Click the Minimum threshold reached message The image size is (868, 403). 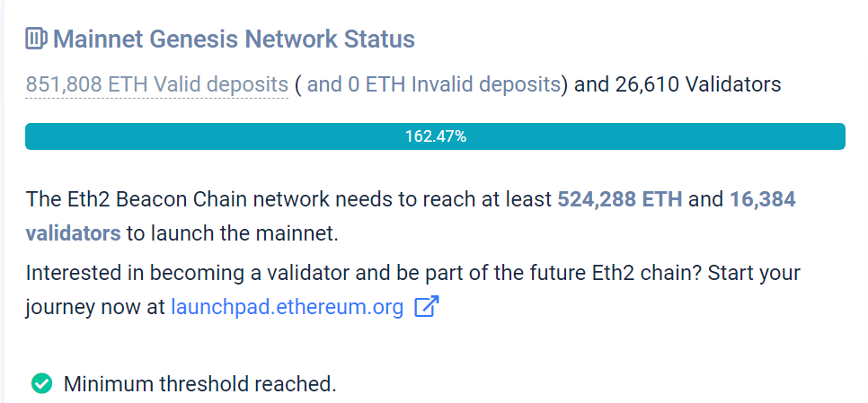199,384
